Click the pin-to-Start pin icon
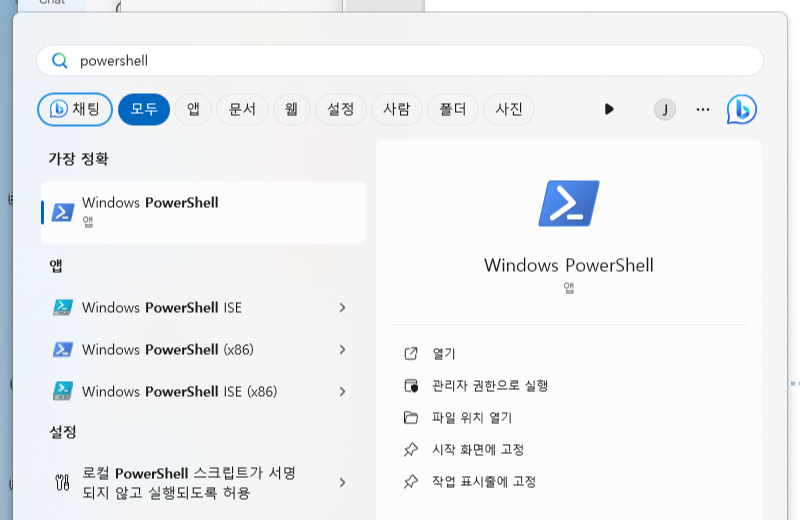The height and width of the screenshot is (520, 800). point(411,450)
